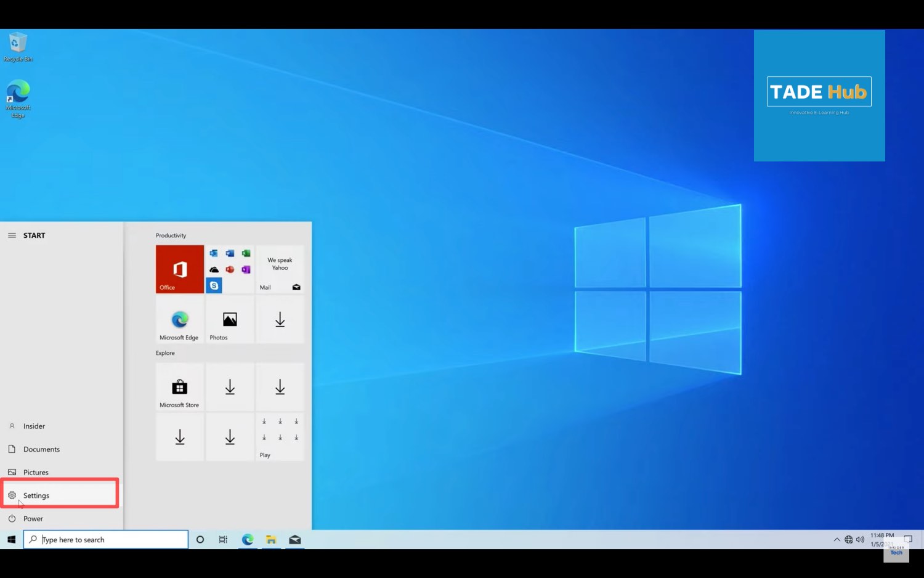Click the Windows Start button on taskbar

pyautogui.click(x=11, y=540)
